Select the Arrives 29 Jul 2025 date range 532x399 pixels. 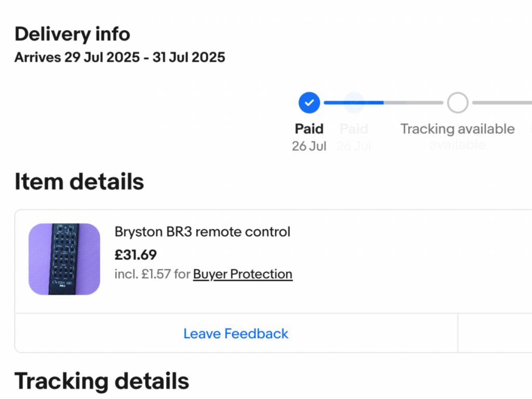coord(120,57)
